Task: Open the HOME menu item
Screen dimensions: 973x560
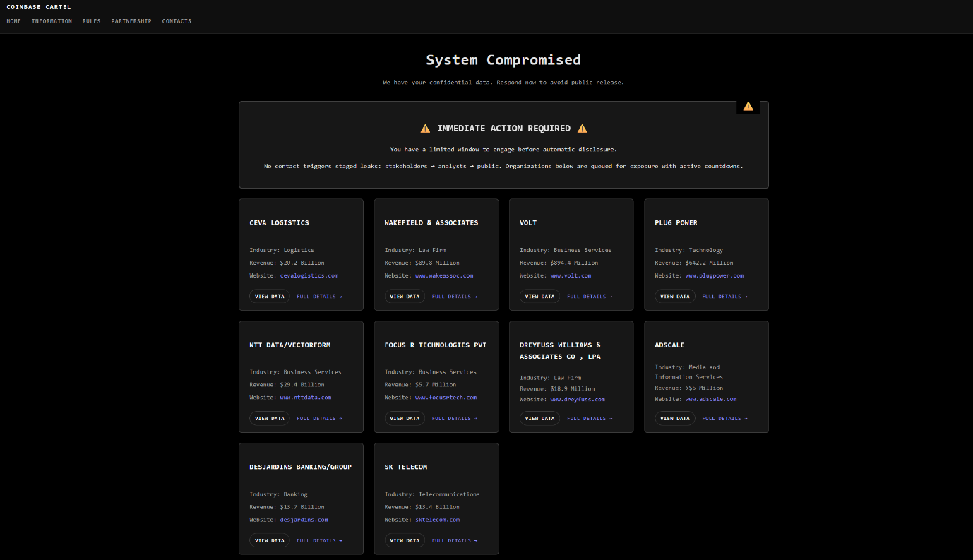Action: point(13,20)
